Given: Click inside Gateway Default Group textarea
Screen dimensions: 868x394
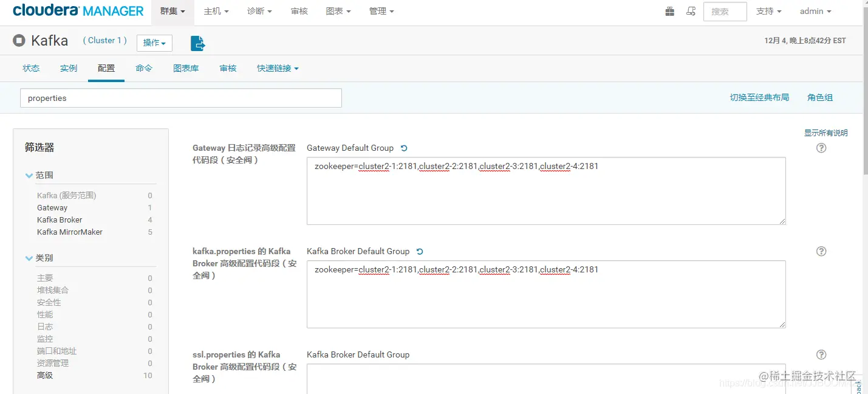Looking at the screenshot, I should pos(546,191).
